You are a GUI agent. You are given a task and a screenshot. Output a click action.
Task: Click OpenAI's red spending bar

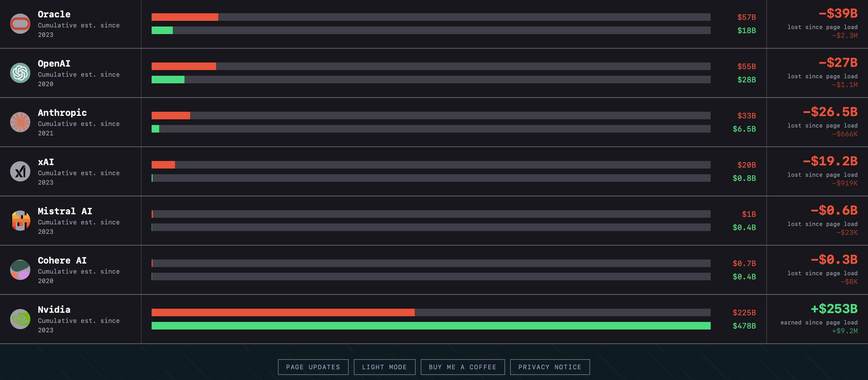(x=184, y=66)
